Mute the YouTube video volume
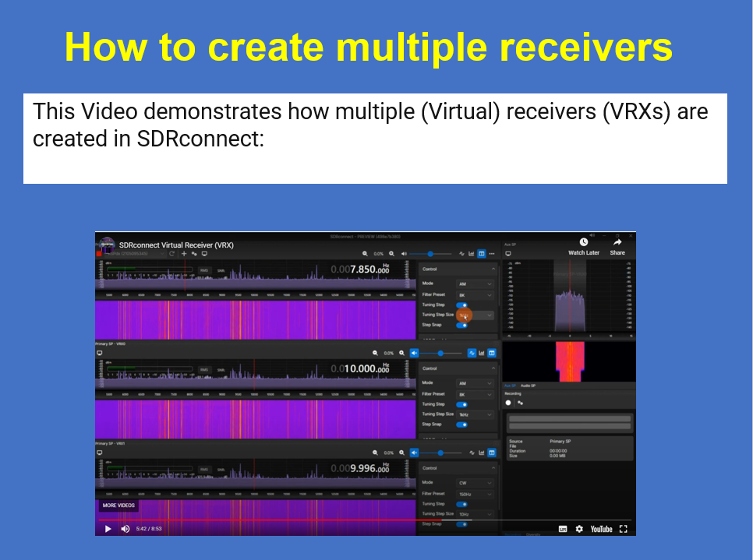 [125, 529]
